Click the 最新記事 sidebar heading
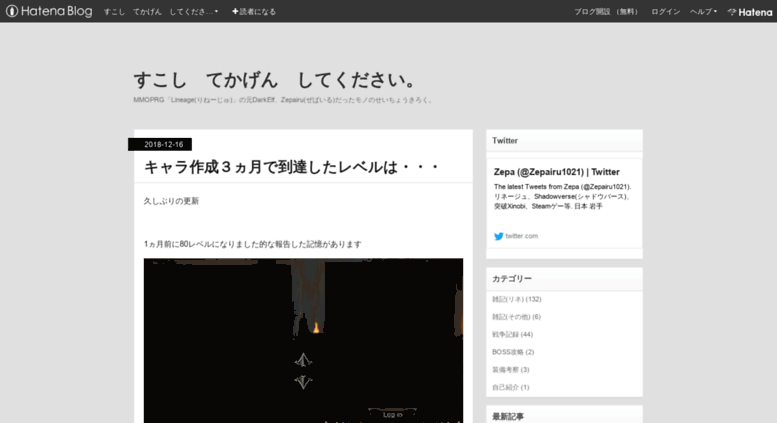This screenshot has height=423, width=777. [x=507, y=417]
